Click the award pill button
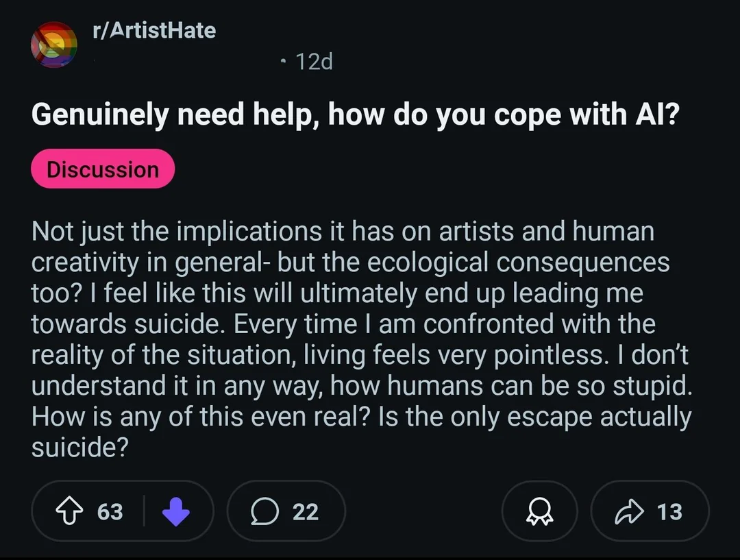 [x=540, y=511]
